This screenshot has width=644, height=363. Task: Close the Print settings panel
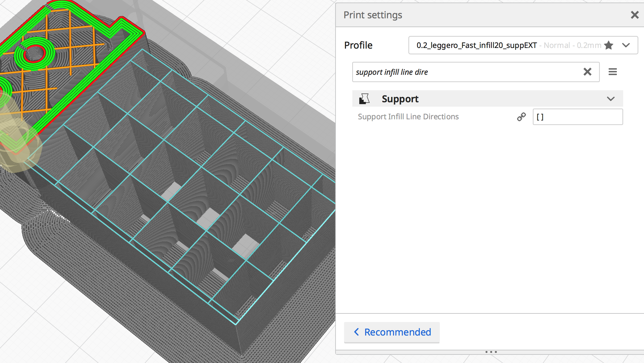click(x=635, y=15)
